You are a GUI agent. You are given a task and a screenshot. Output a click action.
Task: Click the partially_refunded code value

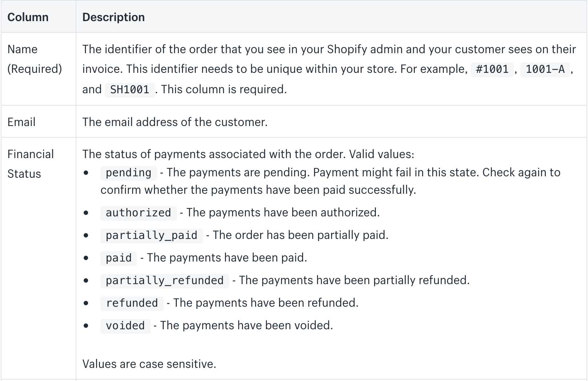164,280
